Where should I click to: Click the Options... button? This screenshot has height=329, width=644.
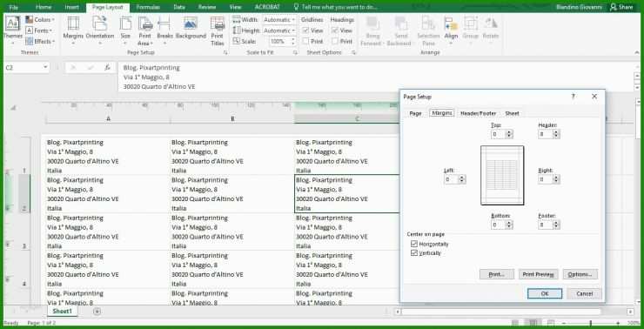pyautogui.click(x=580, y=274)
